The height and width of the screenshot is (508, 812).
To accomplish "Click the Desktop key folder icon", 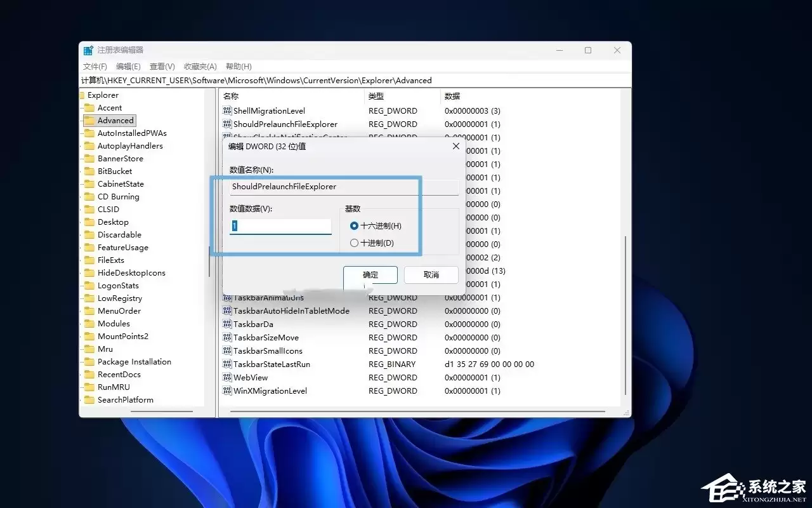I will pyautogui.click(x=89, y=222).
